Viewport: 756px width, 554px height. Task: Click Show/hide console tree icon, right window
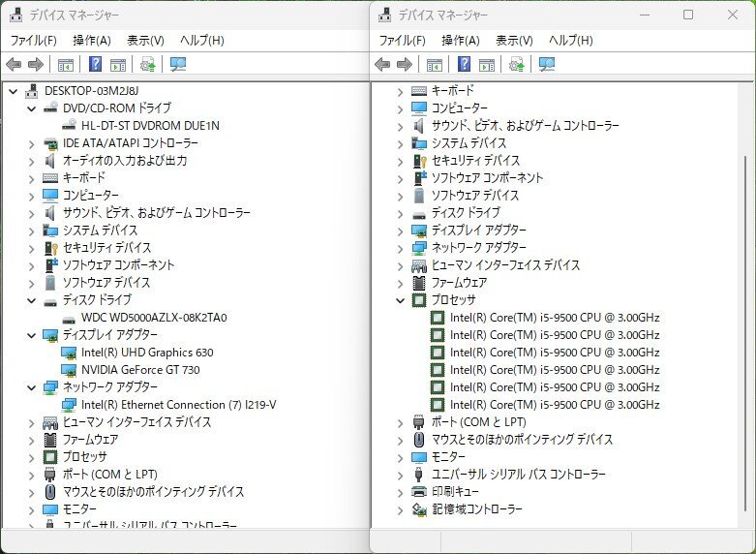(x=435, y=64)
